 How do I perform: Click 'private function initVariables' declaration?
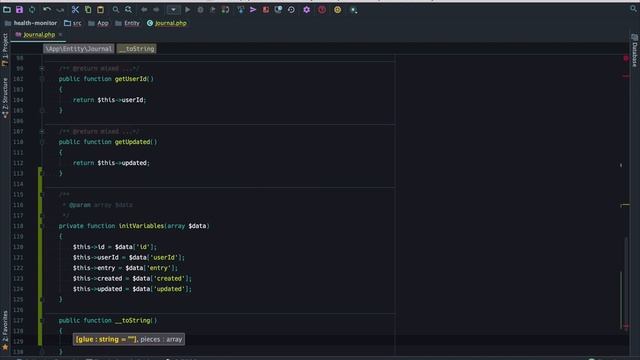click(x=134, y=226)
